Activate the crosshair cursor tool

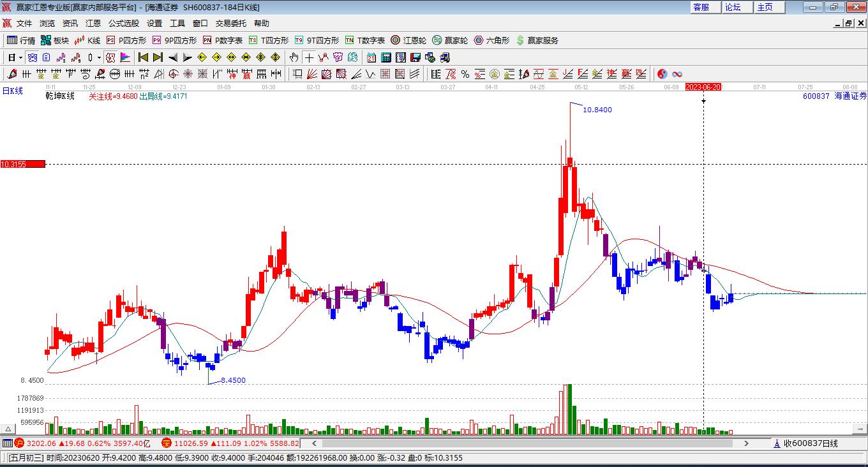(x=310, y=57)
